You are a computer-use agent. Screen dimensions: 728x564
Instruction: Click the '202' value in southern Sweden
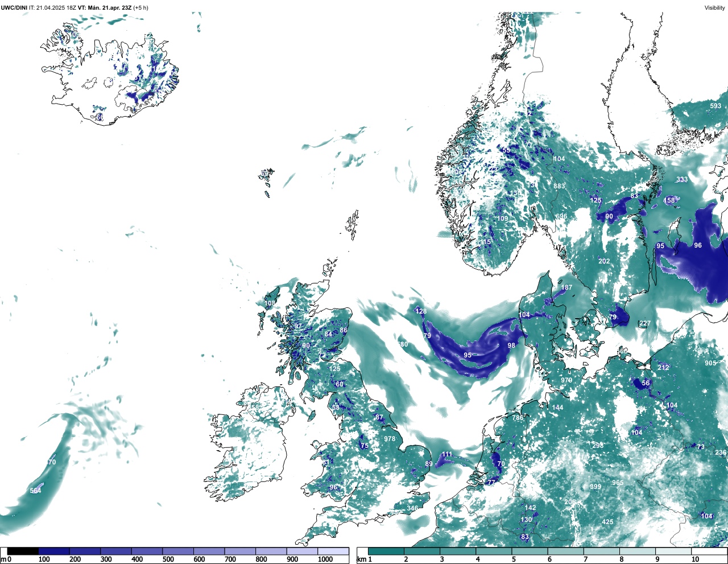click(604, 262)
